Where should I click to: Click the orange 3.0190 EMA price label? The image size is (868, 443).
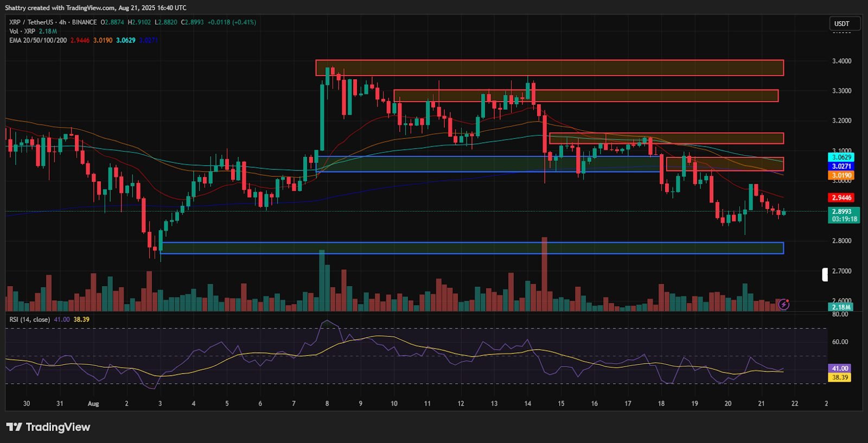(841, 175)
